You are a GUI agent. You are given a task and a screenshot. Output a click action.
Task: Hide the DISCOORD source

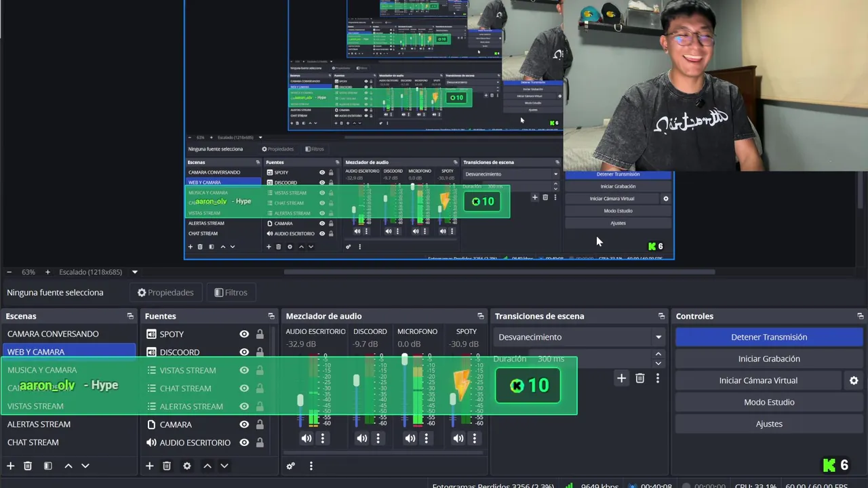(x=244, y=352)
